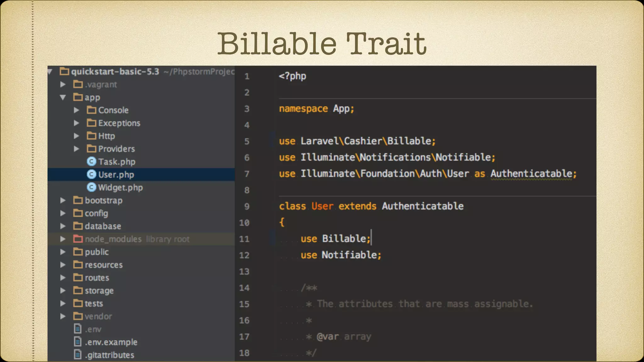This screenshot has height=362, width=644.
Task: Click the .env file icon
Action: pyautogui.click(x=78, y=329)
